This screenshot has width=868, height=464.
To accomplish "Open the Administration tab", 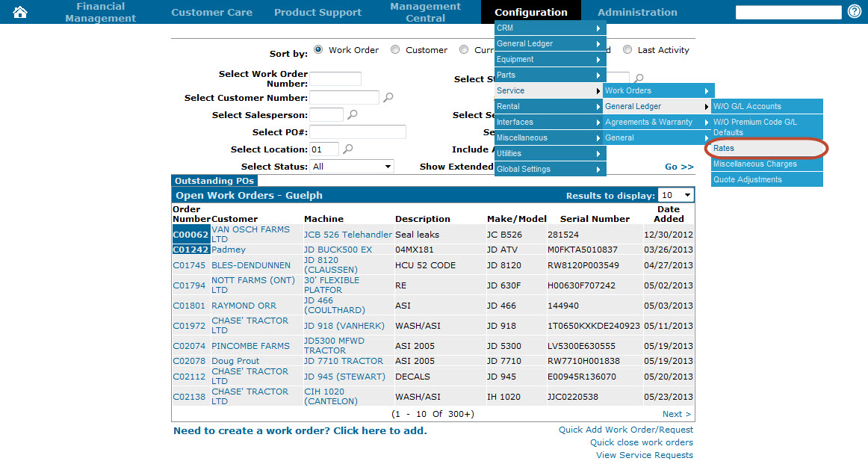I will click(x=637, y=12).
